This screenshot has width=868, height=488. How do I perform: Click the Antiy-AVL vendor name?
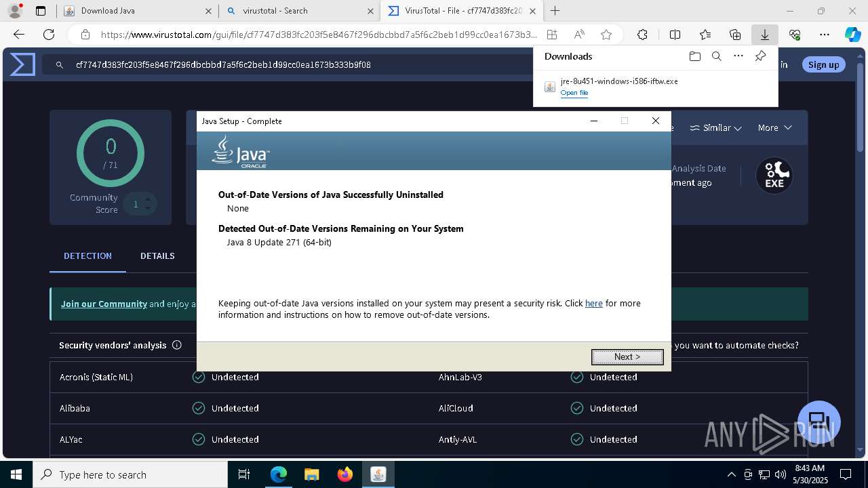tap(458, 439)
